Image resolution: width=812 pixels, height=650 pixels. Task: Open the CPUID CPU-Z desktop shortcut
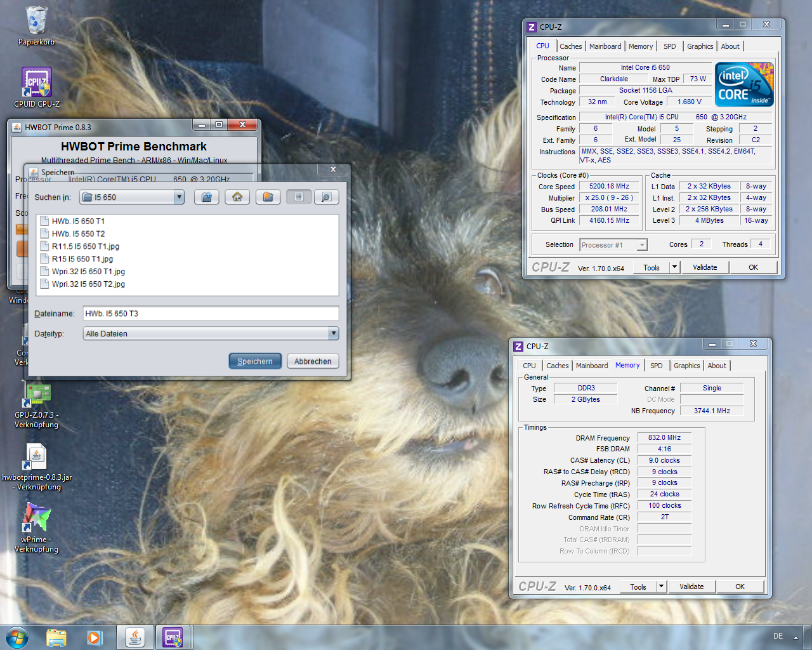point(37,87)
